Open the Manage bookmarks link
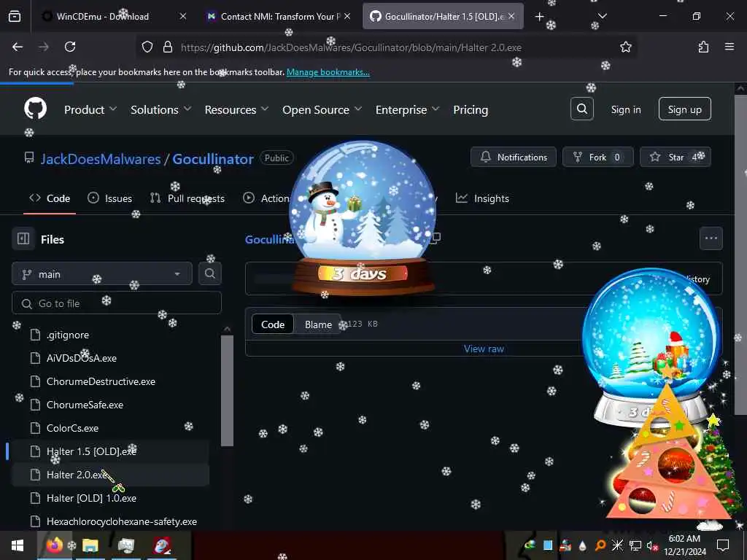The image size is (747, 560). click(328, 72)
